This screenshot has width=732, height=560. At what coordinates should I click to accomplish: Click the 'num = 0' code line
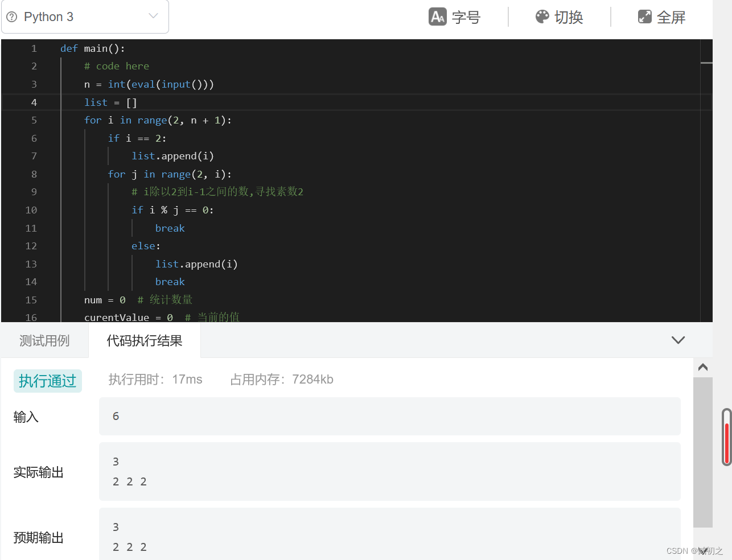click(x=105, y=300)
